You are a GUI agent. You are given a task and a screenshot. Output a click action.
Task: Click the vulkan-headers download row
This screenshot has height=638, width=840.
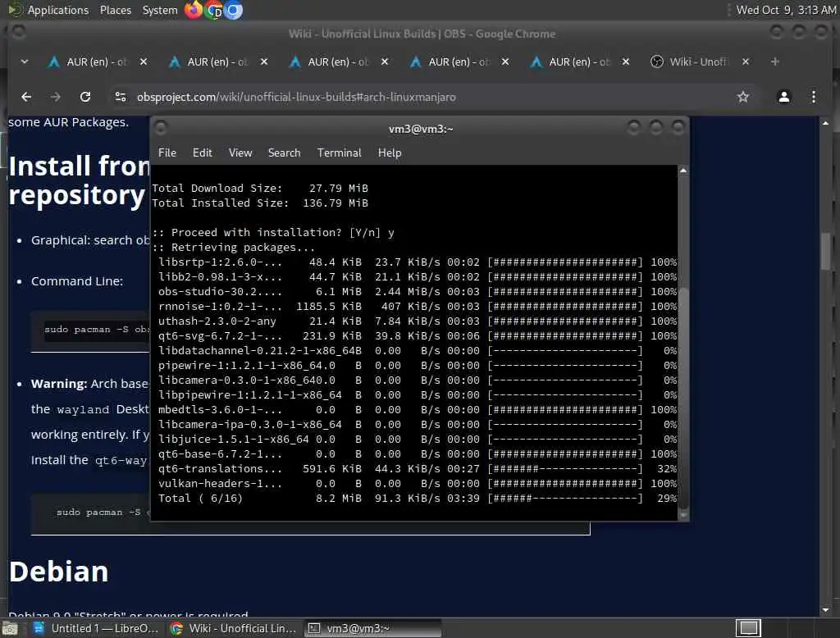[417, 483]
